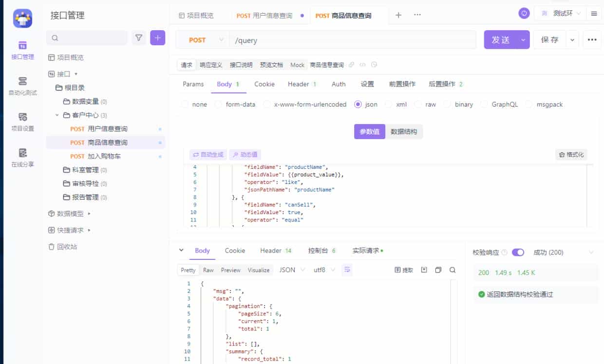The width and height of the screenshot is (604, 364).
Task: Toggle the 校验响应 validation switch
Action: (518, 252)
